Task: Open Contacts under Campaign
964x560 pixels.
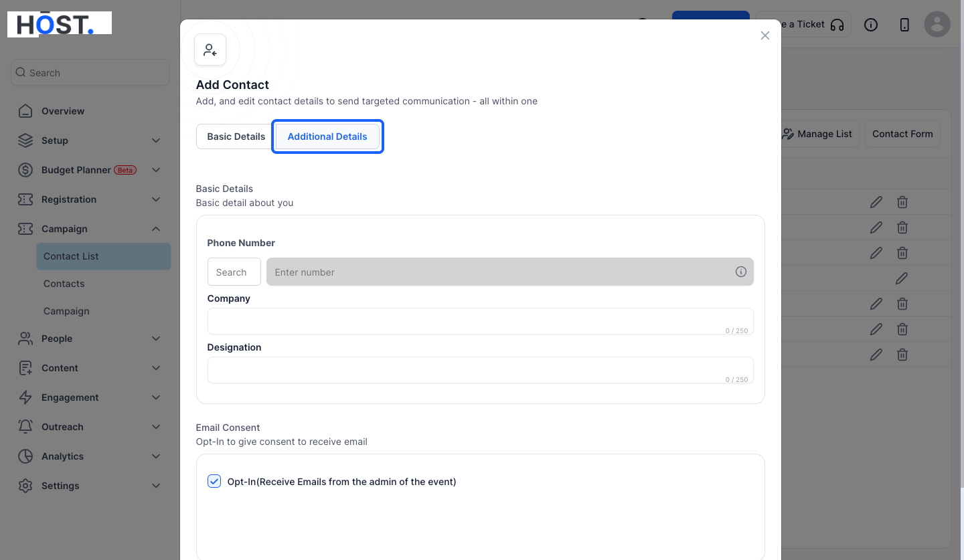Action: click(64, 284)
